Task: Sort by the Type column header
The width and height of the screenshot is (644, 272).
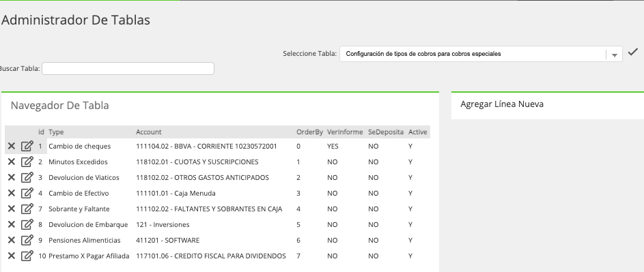Action: tap(56, 132)
